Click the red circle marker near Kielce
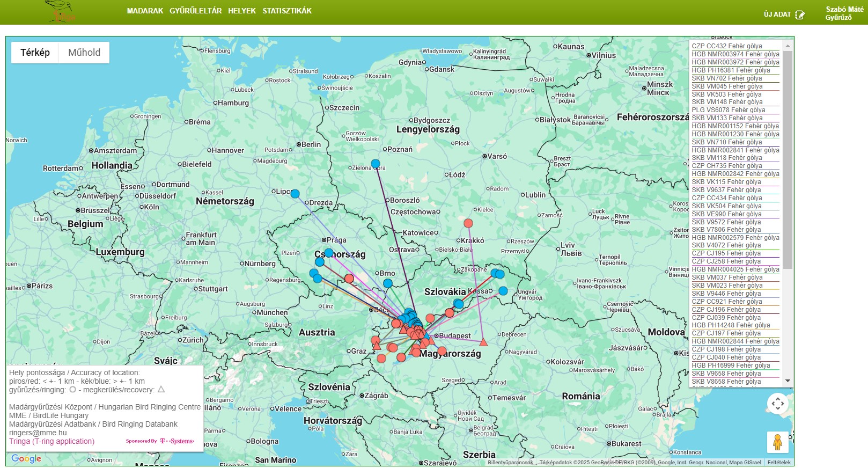868x468 pixels. pos(468,223)
